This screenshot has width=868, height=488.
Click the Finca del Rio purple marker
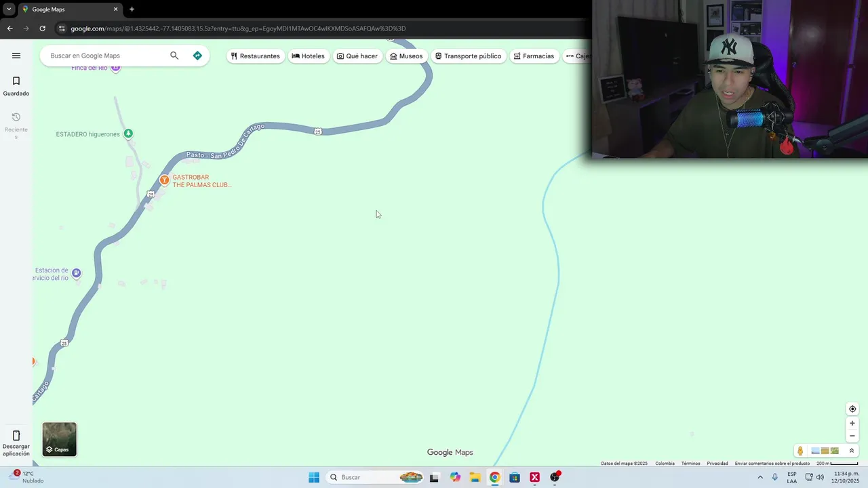(115, 67)
